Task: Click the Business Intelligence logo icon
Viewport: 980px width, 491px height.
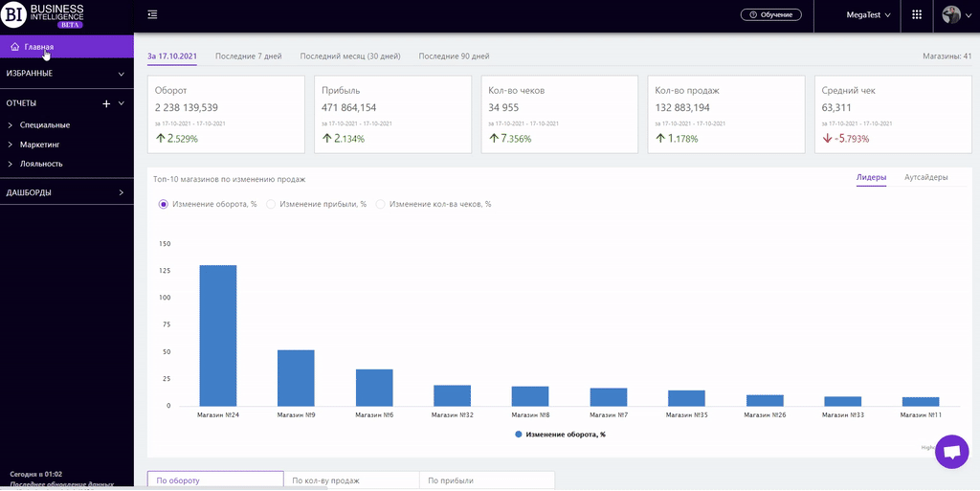Action: click(x=14, y=14)
